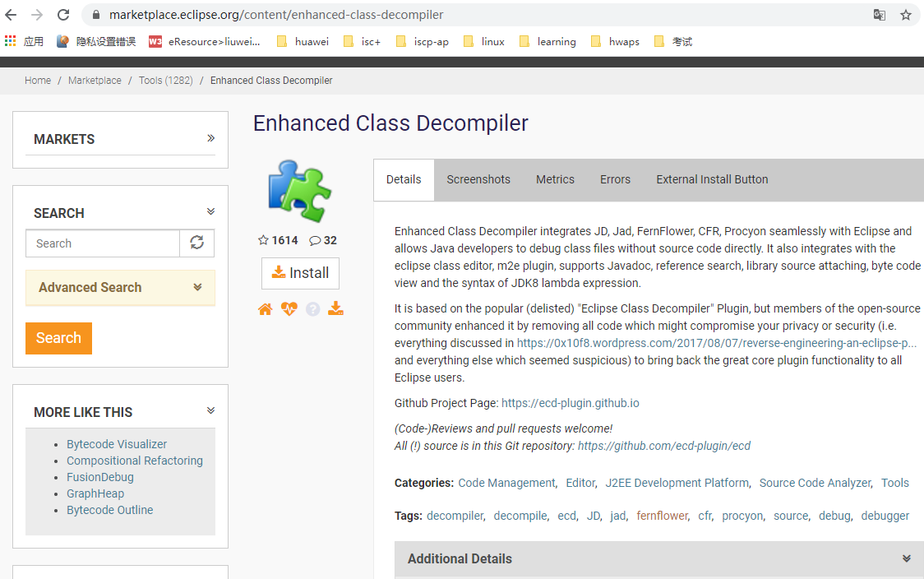Open the Compositional Refactoring link
The width and height of the screenshot is (924, 579).
click(x=134, y=461)
